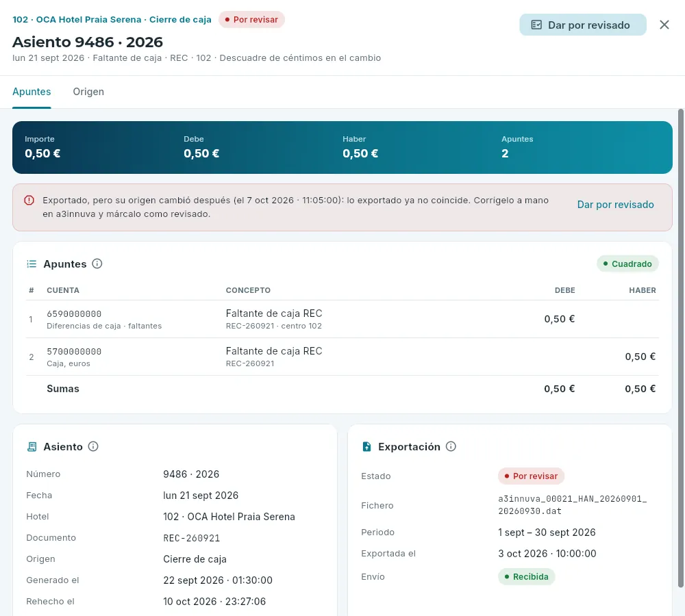Click the Apuntes count '2' in the summary banner
Viewport: 685px width, 616px height.
(505, 154)
